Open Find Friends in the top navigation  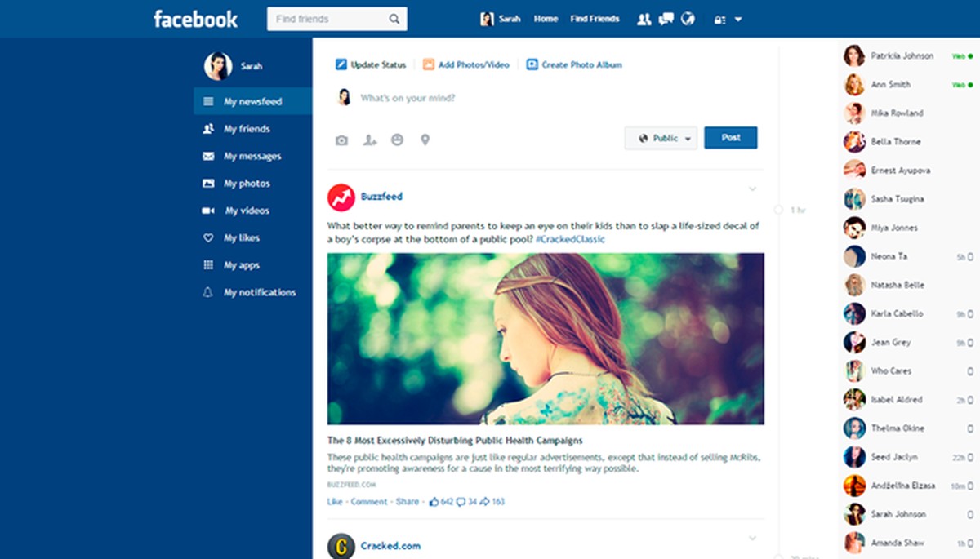[595, 18]
